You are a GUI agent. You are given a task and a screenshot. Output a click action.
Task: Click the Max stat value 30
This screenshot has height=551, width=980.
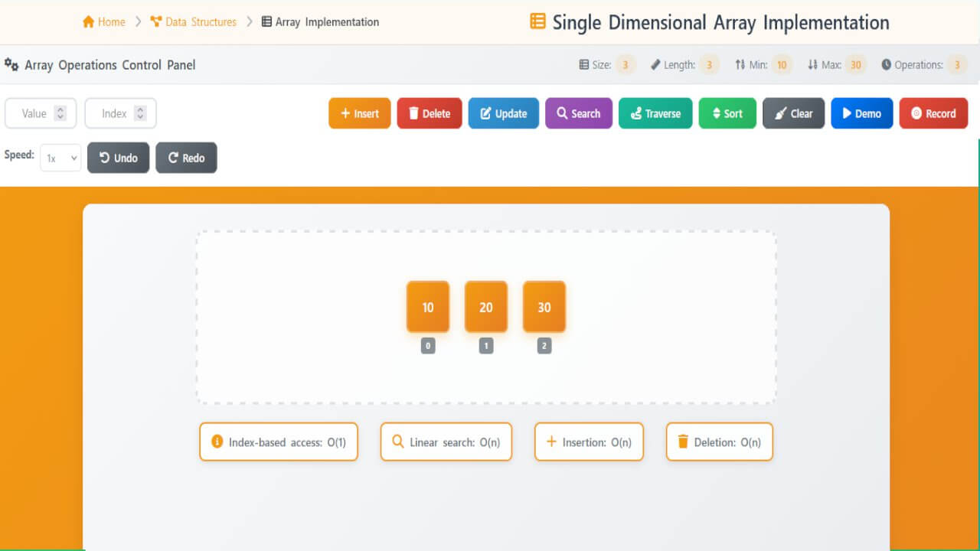(x=856, y=65)
